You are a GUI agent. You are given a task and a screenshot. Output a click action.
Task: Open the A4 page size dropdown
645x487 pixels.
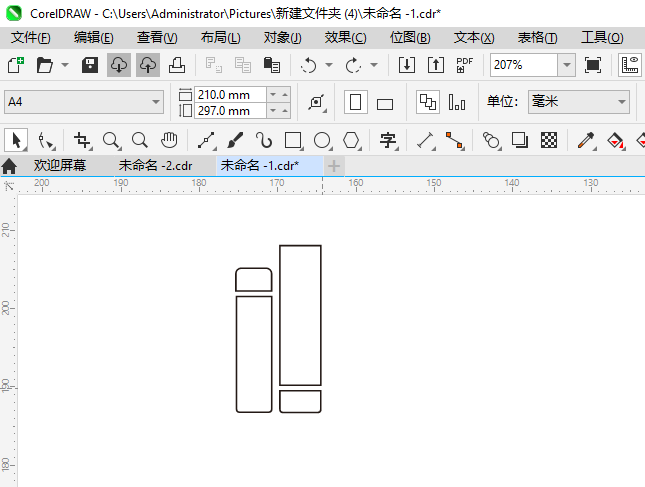(x=84, y=102)
